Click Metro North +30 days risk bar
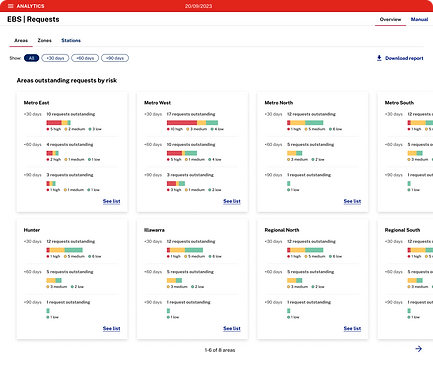The image size is (433, 368). click(305, 123)
